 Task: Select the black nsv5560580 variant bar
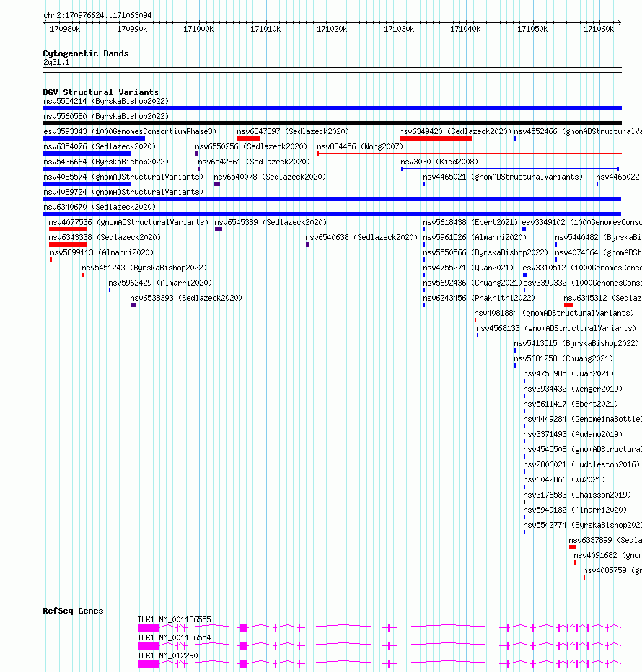tap(332, 123)
